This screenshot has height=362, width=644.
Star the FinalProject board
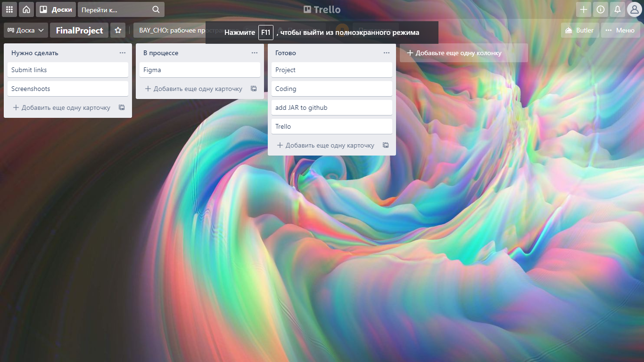click(118, 30)
